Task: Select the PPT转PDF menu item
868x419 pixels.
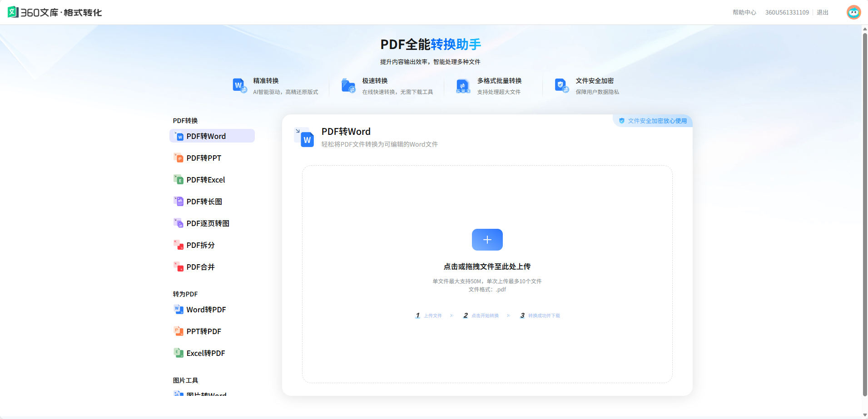Action: [212, 331]
